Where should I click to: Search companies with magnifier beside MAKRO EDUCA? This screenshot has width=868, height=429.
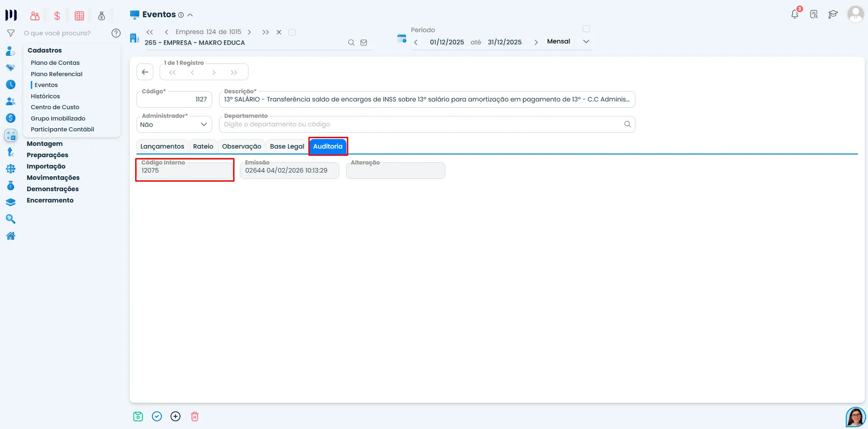click(x=351, y=43)
